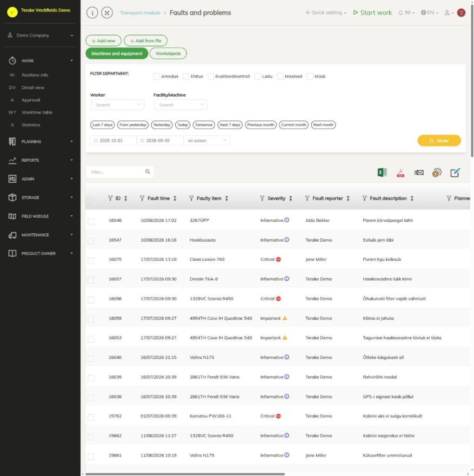Viewport: 474px width, 476px height.
Task: Filter the ID column via funnel icon
Action: [110, 198]
